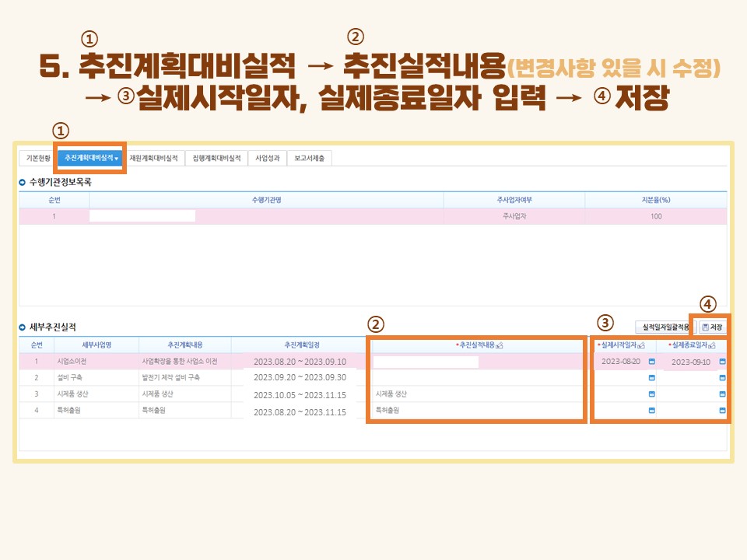Select 시제품 생산 in 세부사업명 column
The height and width of the screenshot is (560, 747).
pos(72,394)
